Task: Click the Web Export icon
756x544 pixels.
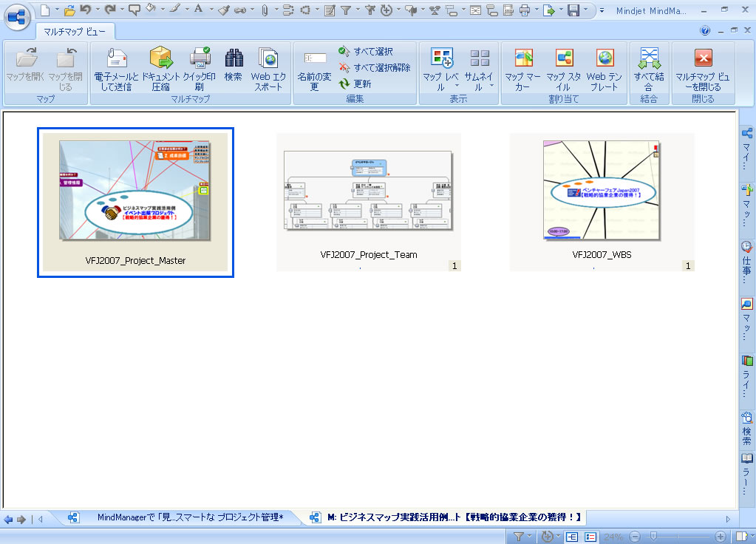Action: pyautogui.click(x=268, y=59)
